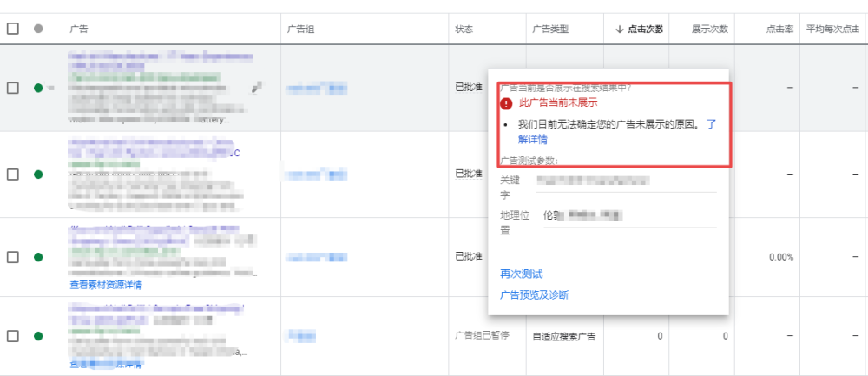Sort by the 展示次数 column header

point(709,30)
